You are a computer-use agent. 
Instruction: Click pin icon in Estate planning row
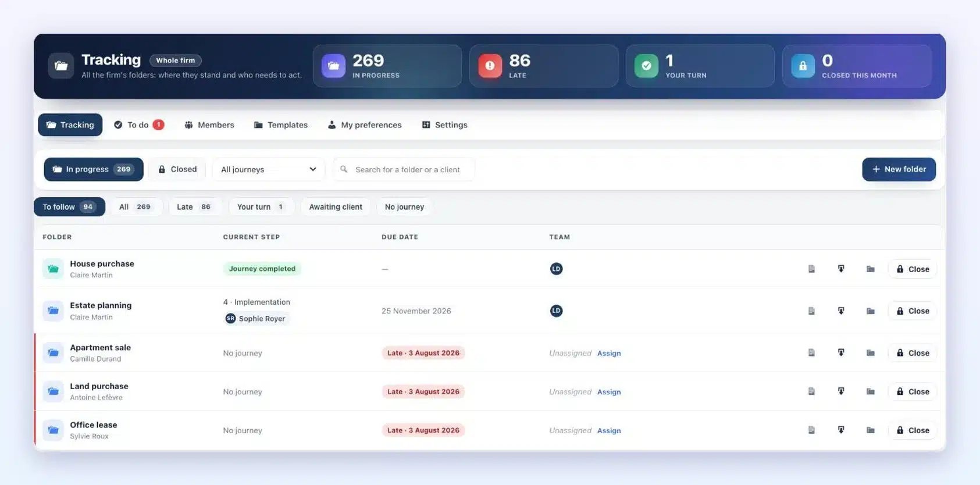pos(841,311)
